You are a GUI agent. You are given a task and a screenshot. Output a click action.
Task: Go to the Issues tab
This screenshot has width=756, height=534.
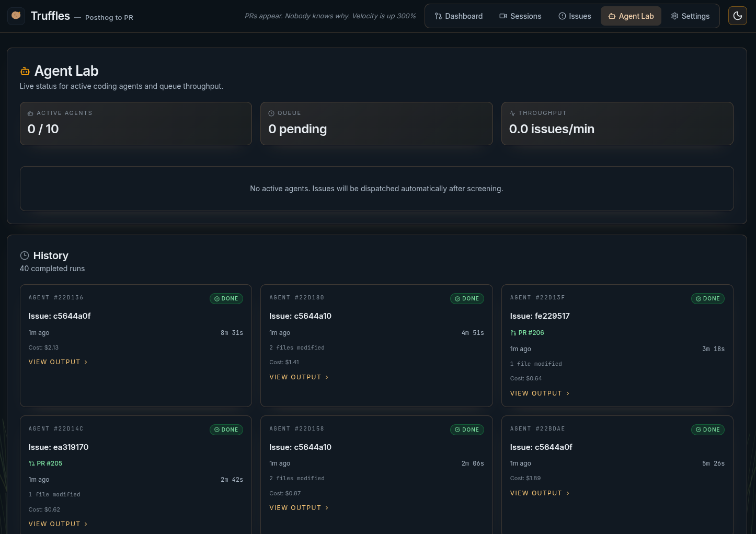click(x=575, y=16)
